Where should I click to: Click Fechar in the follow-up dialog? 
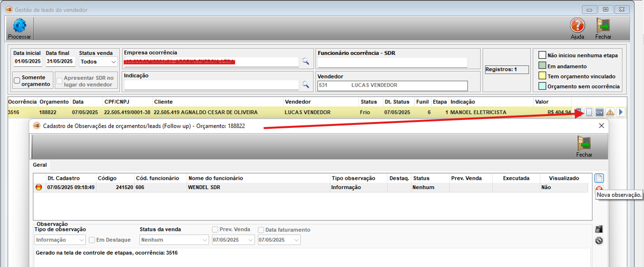[584, 144]
